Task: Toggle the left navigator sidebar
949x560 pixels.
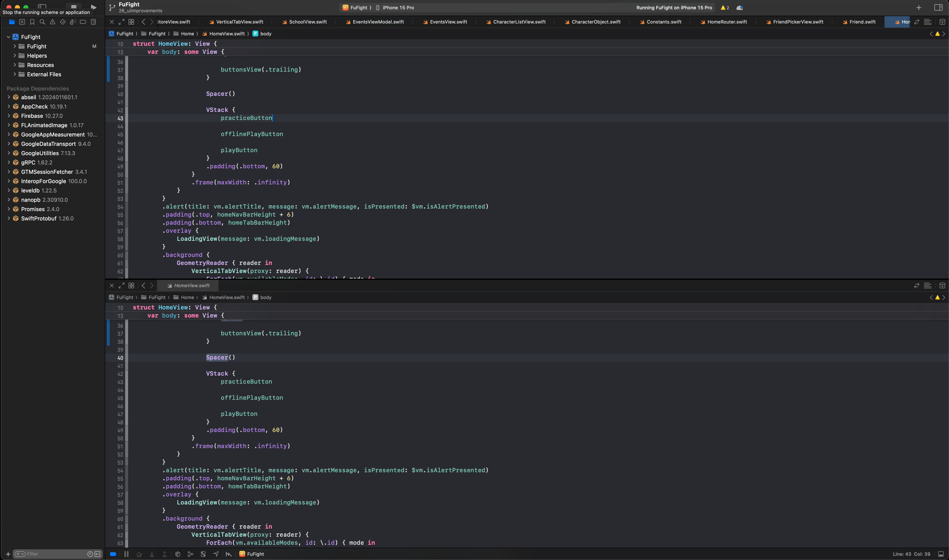Action: tap(42, 7)
